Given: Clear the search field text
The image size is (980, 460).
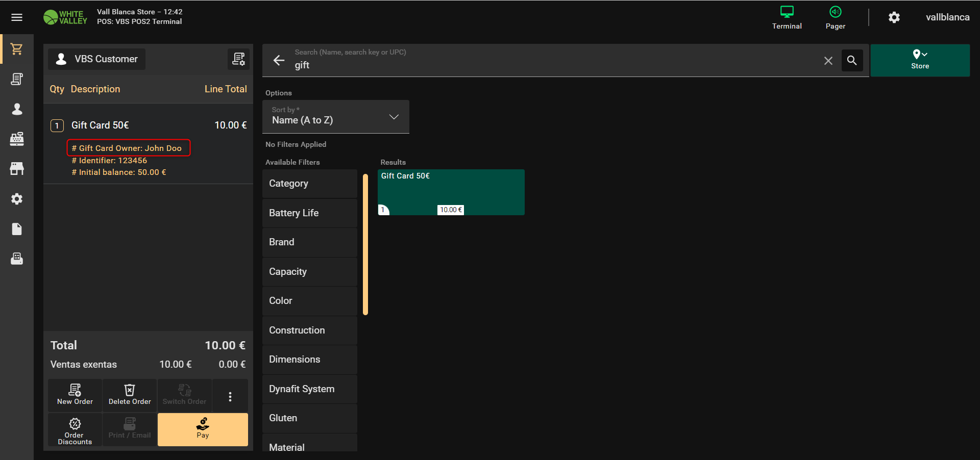Looking at the screenshot, I should click(828, 61).
